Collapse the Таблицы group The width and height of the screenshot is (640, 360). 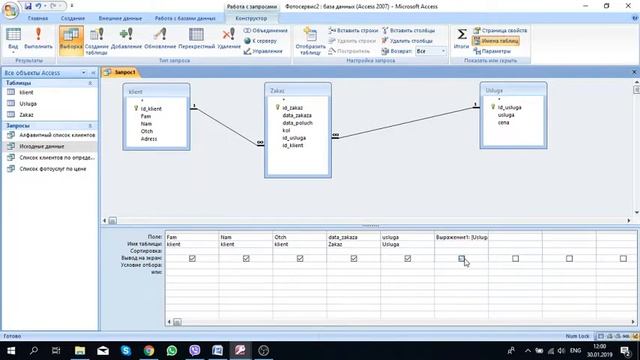(x=90, y=83)
